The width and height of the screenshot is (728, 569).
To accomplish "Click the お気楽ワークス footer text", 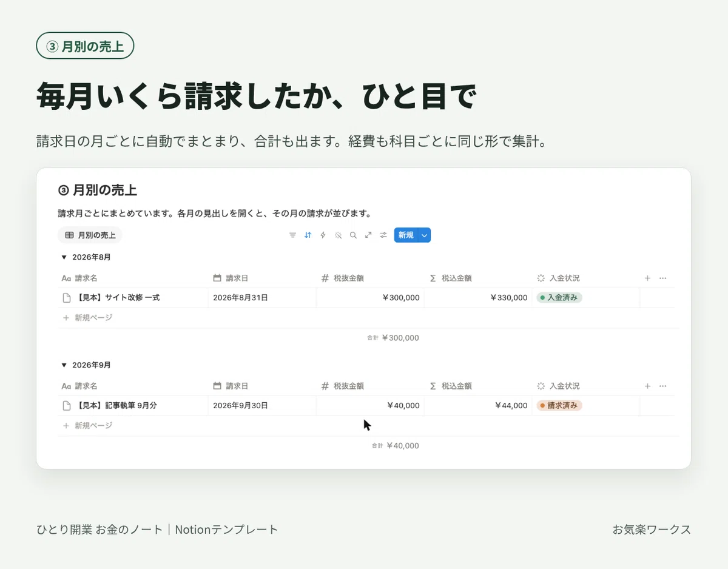I will click(x=652, y=530).
